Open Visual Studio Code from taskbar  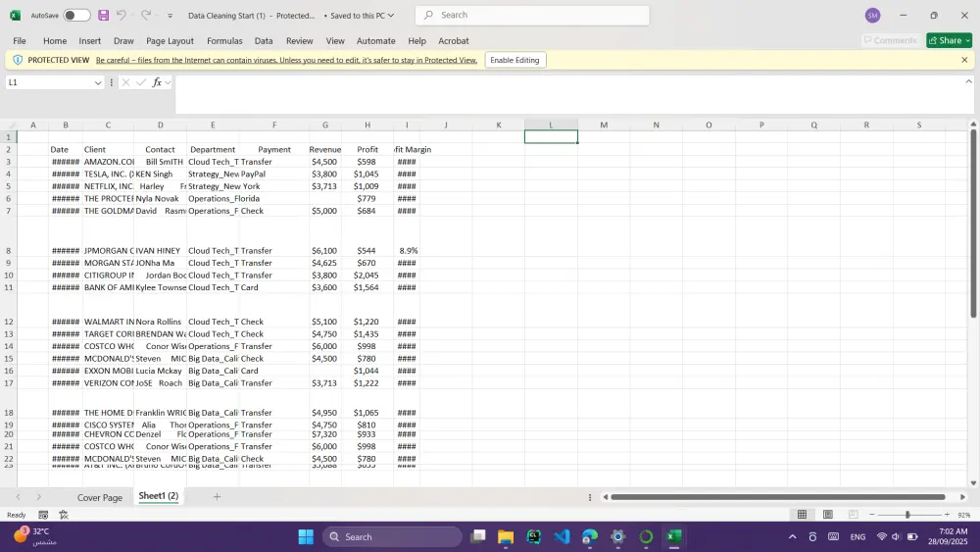[x=562, y=537]
